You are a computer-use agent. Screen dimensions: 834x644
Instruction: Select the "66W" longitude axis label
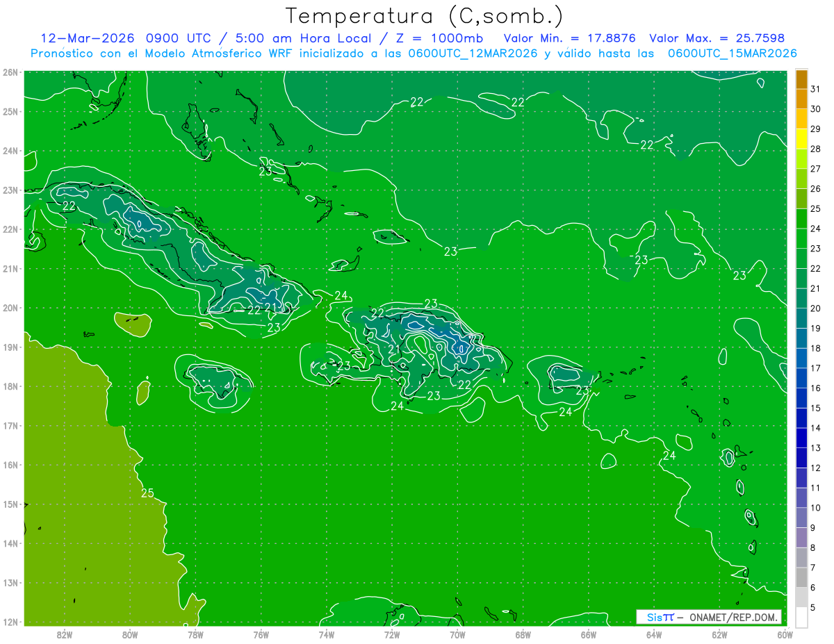589,634
